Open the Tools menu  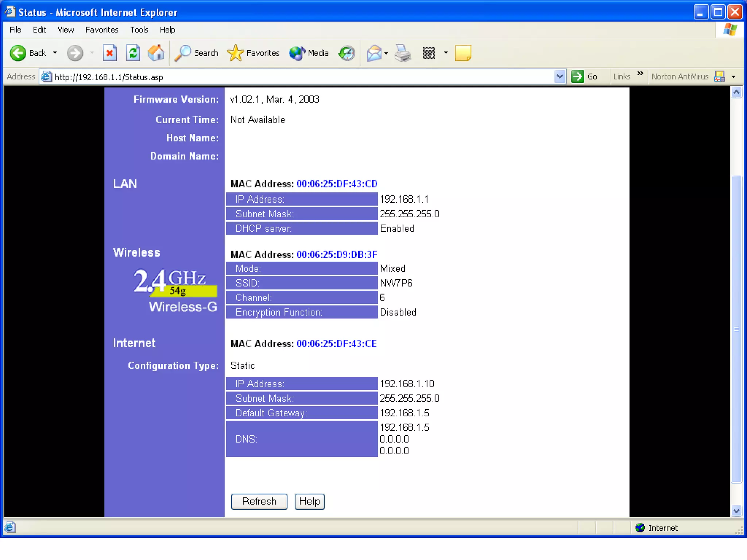(139, 30)
